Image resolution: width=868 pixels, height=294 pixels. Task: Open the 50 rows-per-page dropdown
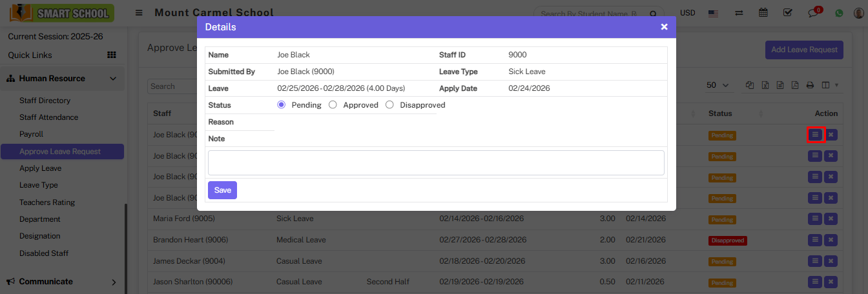[718, 85]
